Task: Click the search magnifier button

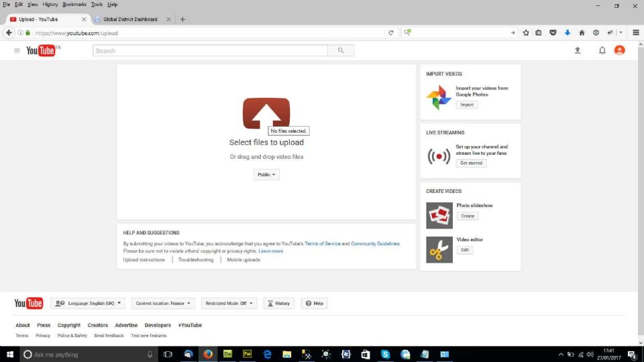Action: click(x=341, y=50)
